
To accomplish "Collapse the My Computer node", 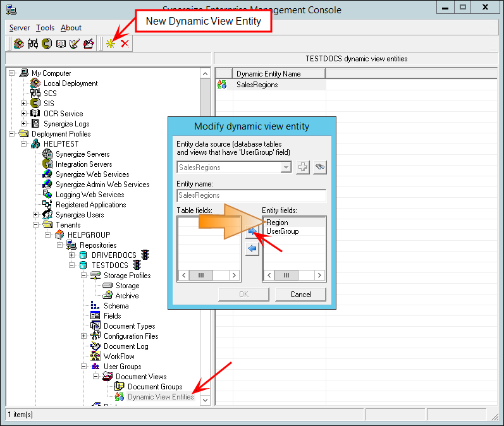I will (x=11, y=73).
